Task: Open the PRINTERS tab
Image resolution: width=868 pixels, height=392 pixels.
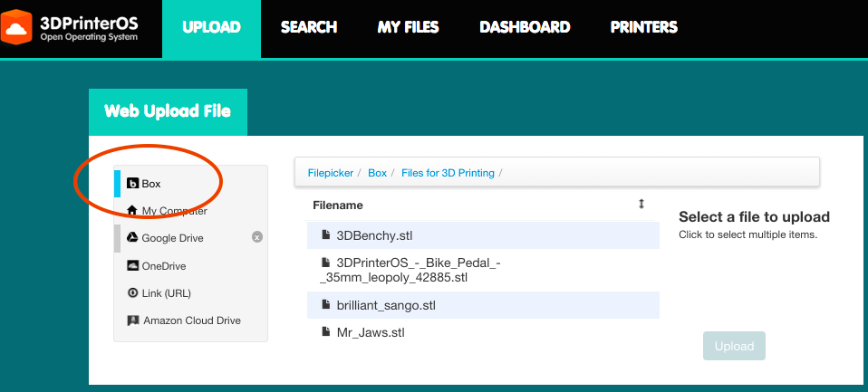Action: pos(644,28)
